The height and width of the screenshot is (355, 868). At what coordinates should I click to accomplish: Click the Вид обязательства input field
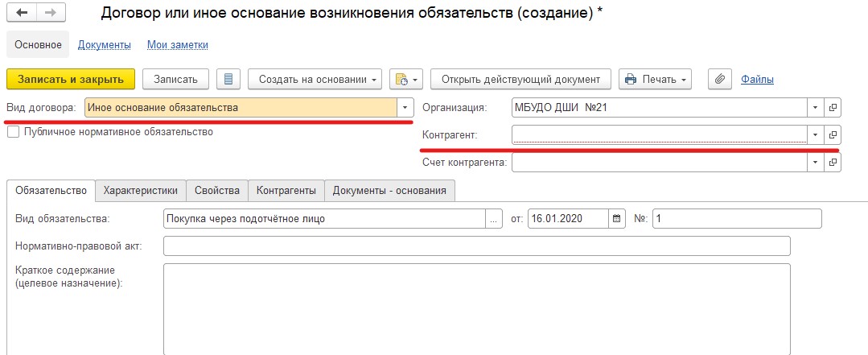click(x=324, y=219)
